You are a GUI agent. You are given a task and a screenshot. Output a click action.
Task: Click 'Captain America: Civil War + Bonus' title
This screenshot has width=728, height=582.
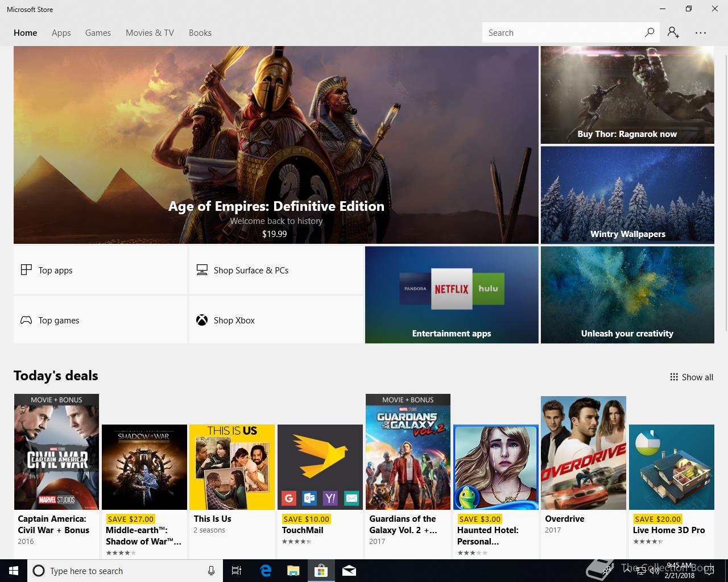tap(53, 524)
